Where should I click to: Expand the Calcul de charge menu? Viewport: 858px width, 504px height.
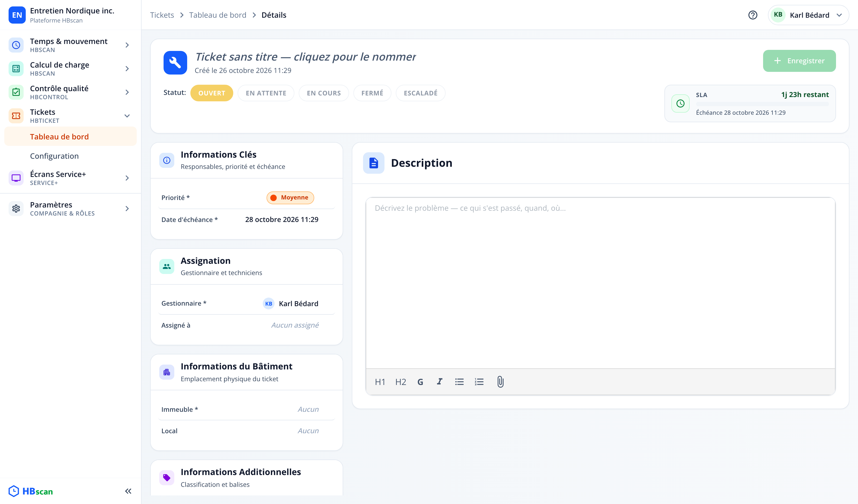click(x=71, y=68)
